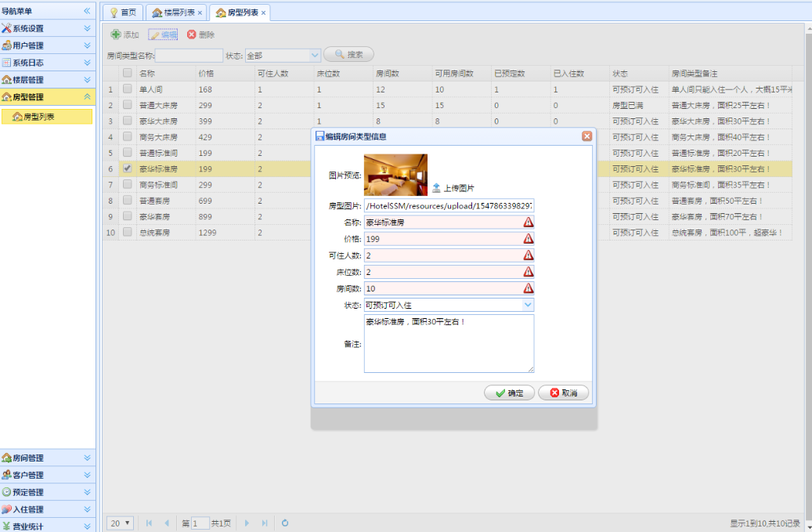Click the 取消 cancel button
This screenshot has height=532, width=812.
(564, 393)
